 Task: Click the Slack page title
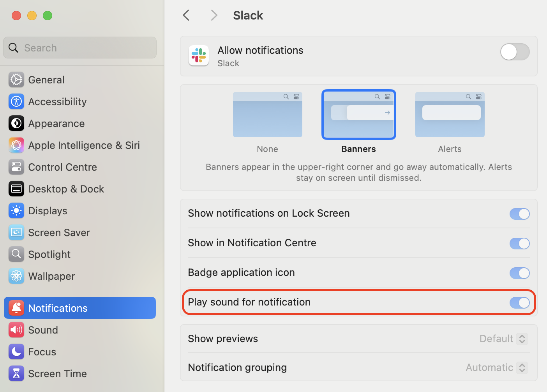248,16
